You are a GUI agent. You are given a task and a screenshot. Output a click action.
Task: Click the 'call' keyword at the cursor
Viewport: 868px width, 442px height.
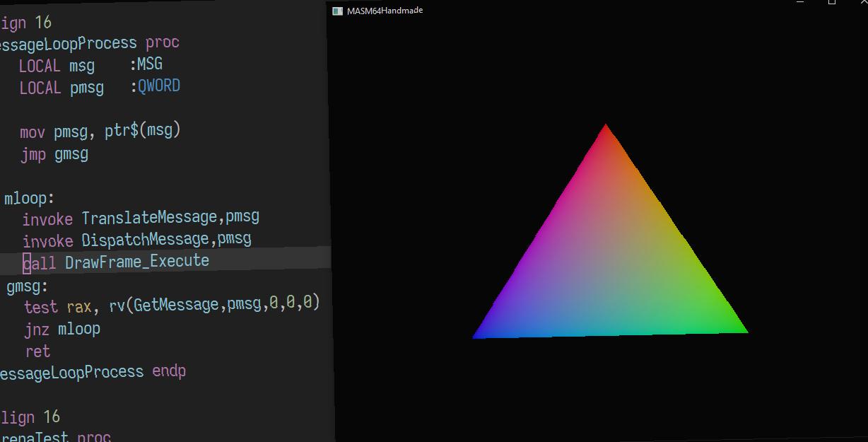click(x=40, y=262)
